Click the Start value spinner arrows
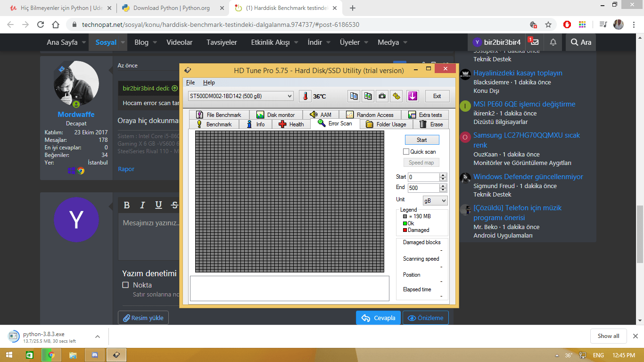Viewport: 644px width, 362px height. tap(443, 177)
